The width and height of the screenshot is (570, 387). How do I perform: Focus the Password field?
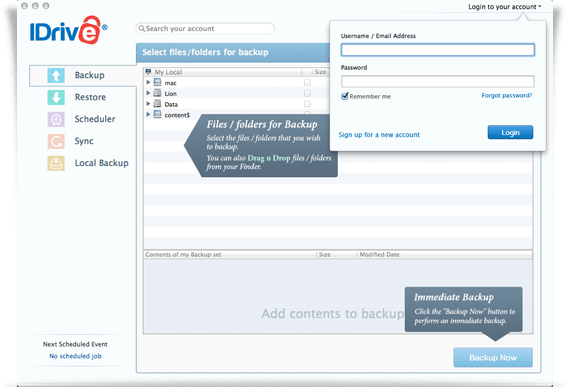[x=438, y=81]
